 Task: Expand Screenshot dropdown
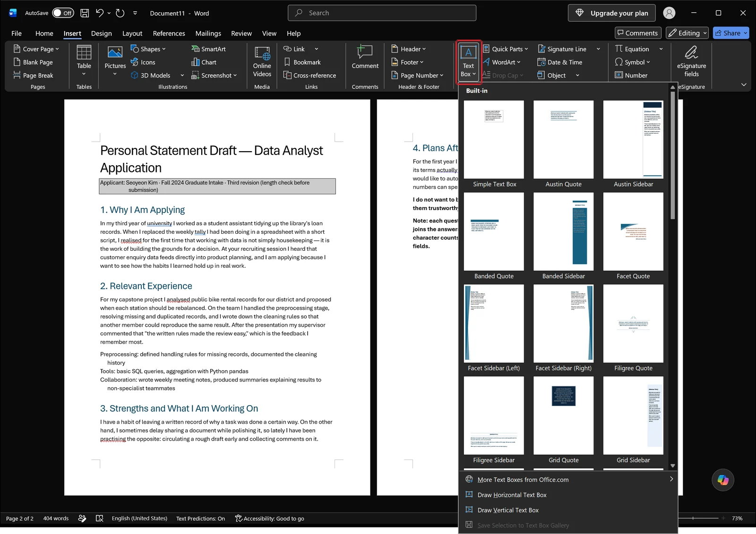click(235, 76)
